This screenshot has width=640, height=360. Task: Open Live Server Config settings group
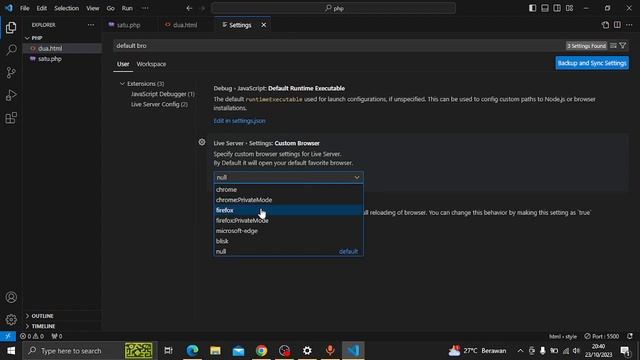[159, 104]
